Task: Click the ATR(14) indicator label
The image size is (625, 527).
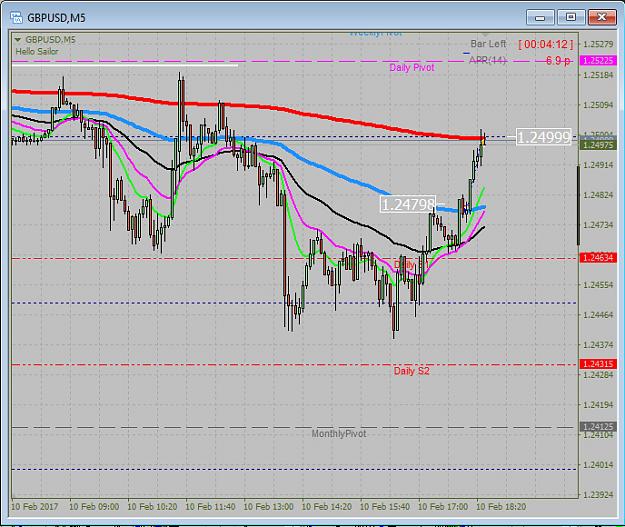Action: pyautogui.click(x=487, y=60)
